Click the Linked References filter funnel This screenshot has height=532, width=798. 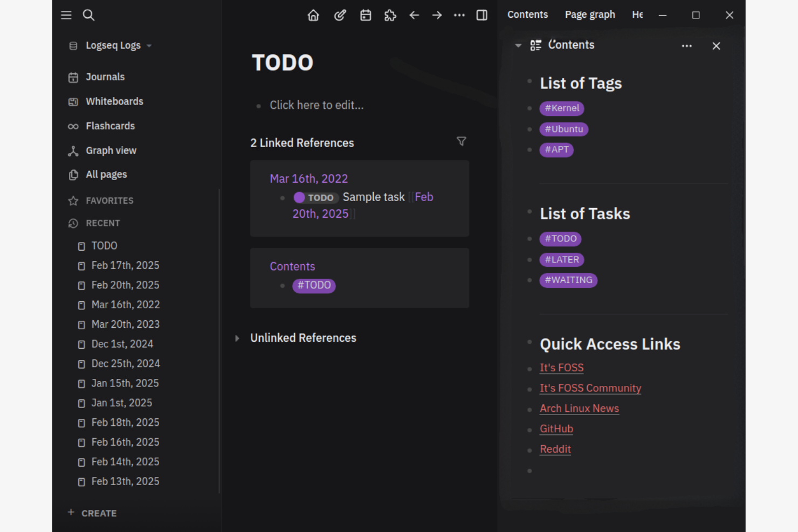pos(461,141)
